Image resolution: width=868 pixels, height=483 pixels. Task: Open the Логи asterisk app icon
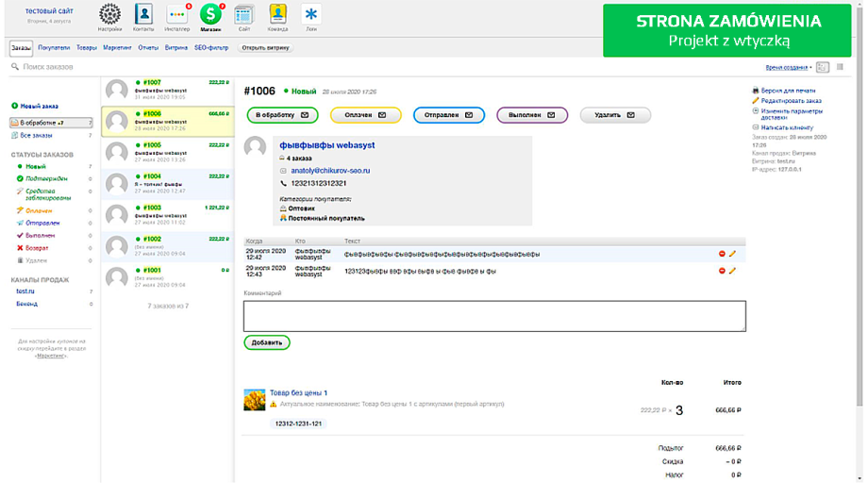click(x=311, y=14)
